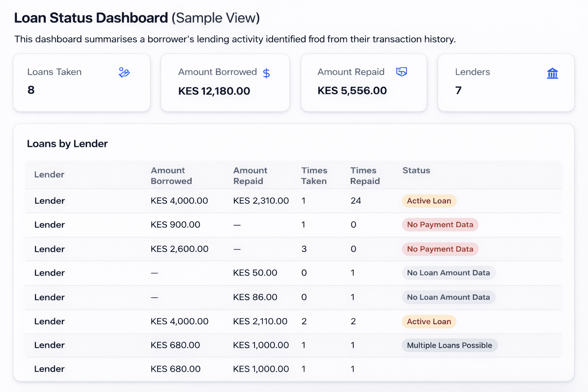The image size is (588, 392).
Task: Click the Lenders count value 7
Action: coord(458,90)
